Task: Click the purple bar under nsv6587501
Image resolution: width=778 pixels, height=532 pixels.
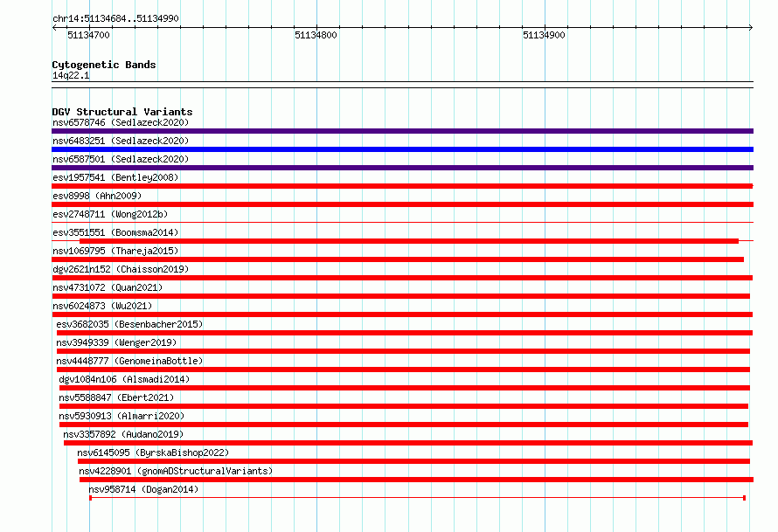Action: tap(402, 168)
